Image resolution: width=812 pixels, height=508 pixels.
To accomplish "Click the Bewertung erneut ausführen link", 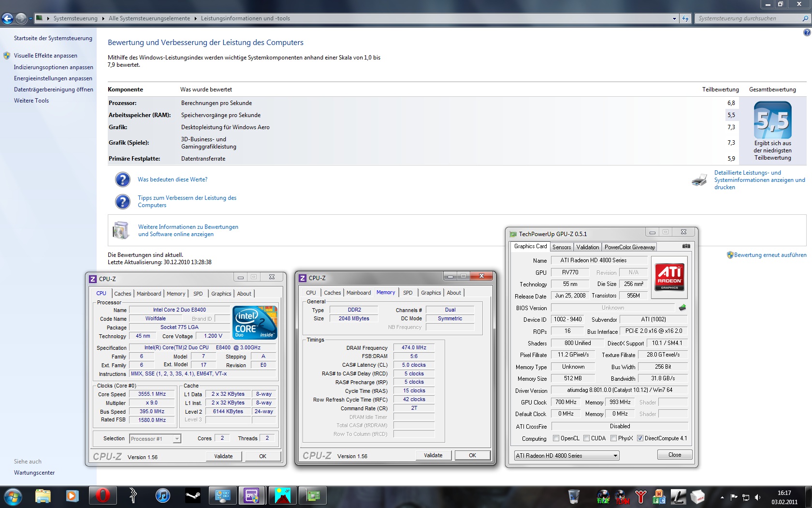I will tap(769, 255).
